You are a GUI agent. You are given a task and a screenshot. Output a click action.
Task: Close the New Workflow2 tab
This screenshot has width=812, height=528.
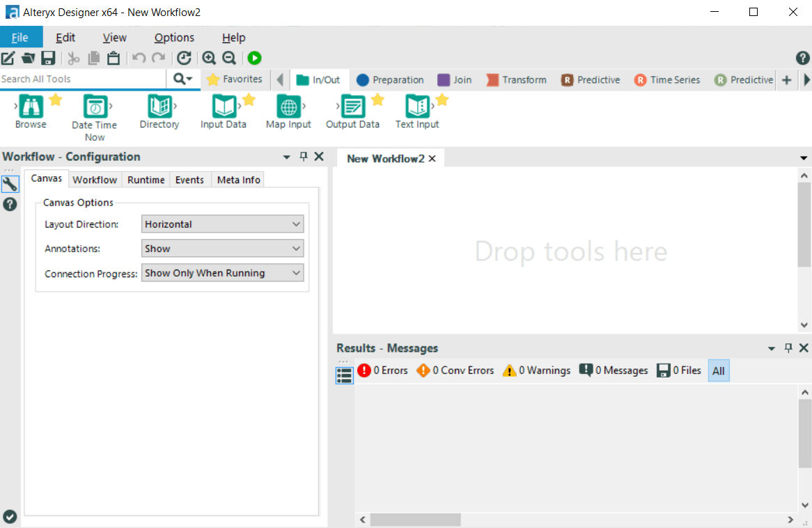tap(432, 159)
